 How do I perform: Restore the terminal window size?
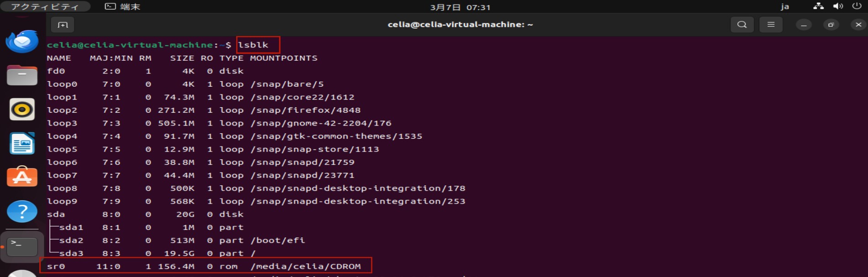[831, 25]
